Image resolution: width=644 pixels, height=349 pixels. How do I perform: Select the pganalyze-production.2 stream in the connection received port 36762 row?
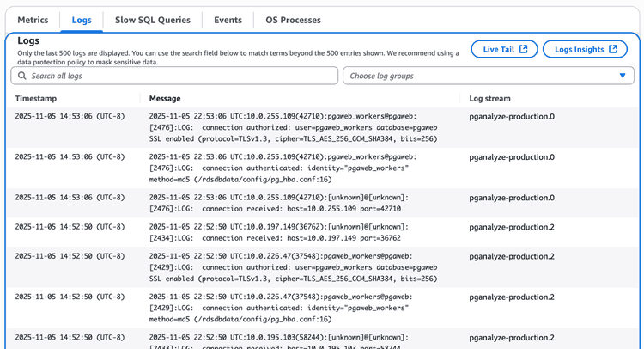tap(512, 227)
